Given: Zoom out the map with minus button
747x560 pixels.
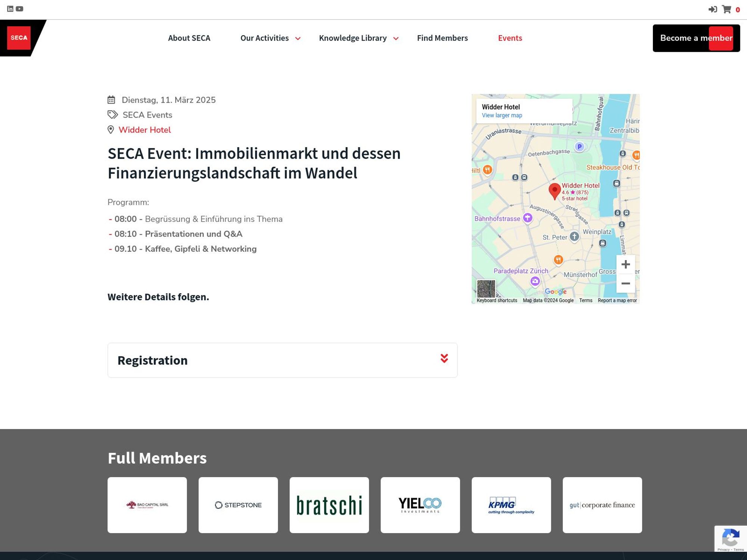Looking at the screenshot, I should point(626,283).
